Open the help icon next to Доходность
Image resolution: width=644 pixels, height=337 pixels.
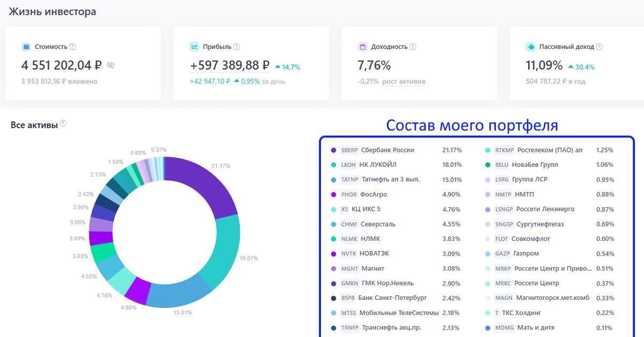(413, 47)
